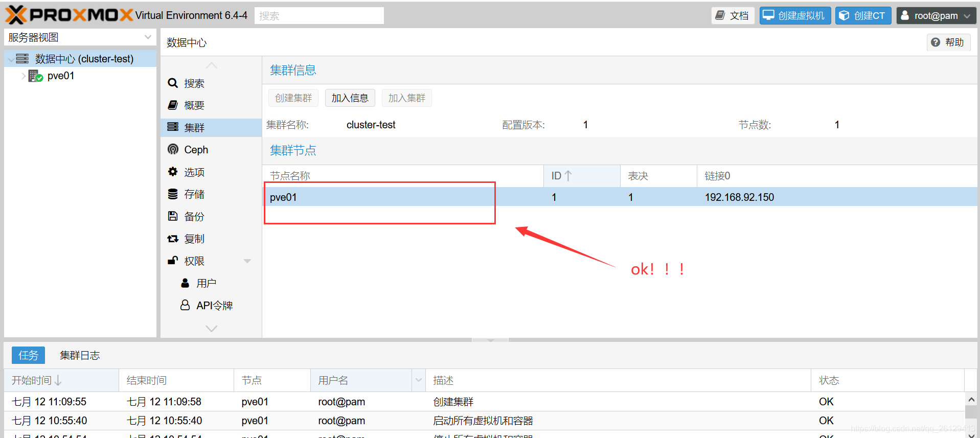Open the username column dropdown arrow

pyautogui.click(x=419, y=380)
